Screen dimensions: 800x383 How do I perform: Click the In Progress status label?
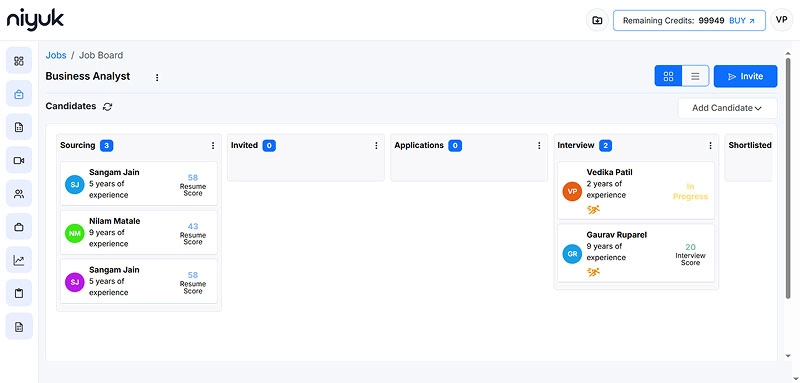pyautogui.click(x=690, y=191)
